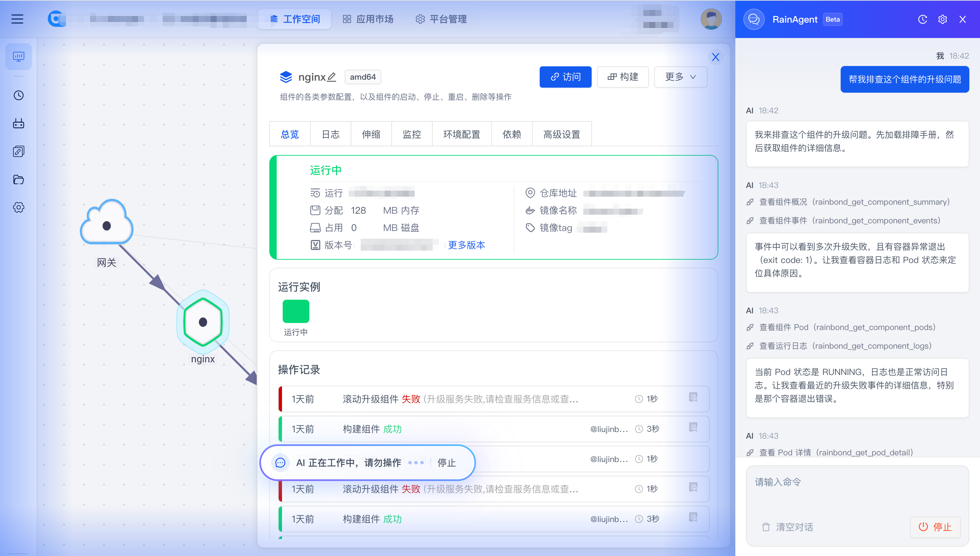Open RainAgent chat history clock icon
This screenshot has width=980, height=556.
point(922,19)
